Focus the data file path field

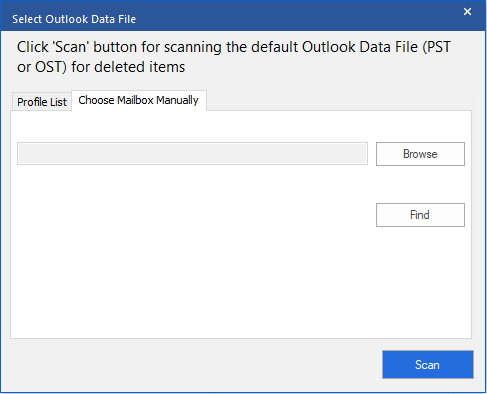coord(192,154)
